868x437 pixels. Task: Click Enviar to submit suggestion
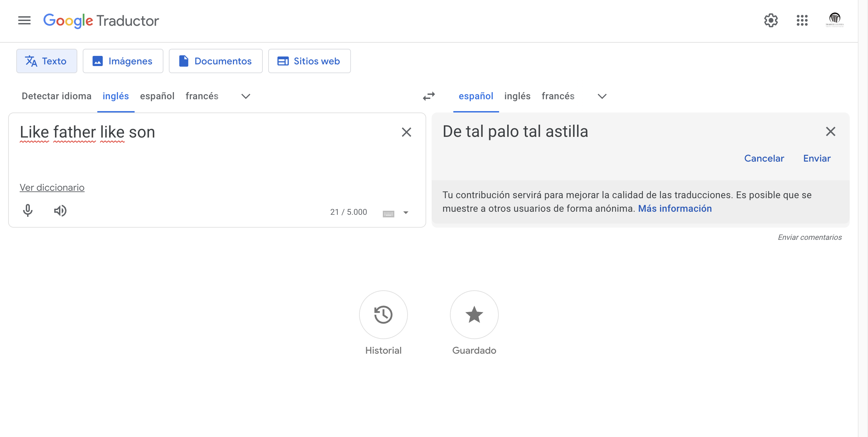click(x=817, y=159)
